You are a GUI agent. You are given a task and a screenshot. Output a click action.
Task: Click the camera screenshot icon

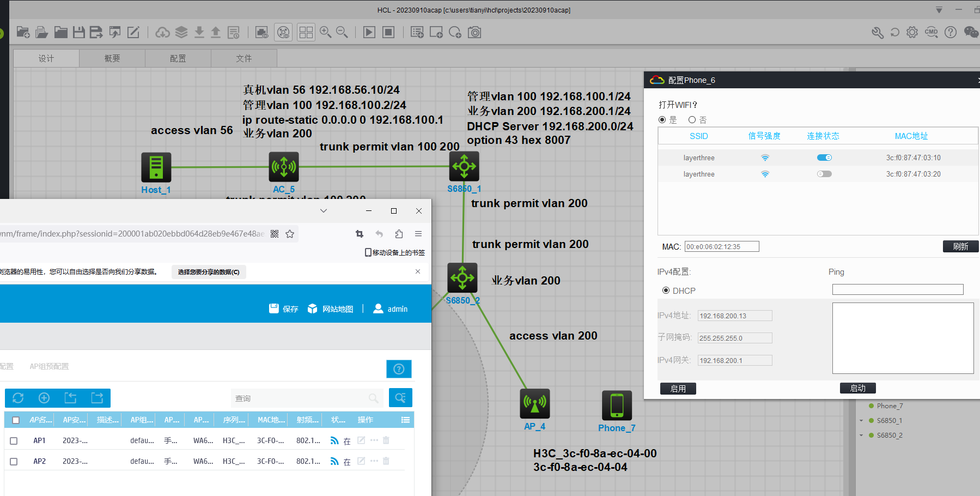click(475, 33)
